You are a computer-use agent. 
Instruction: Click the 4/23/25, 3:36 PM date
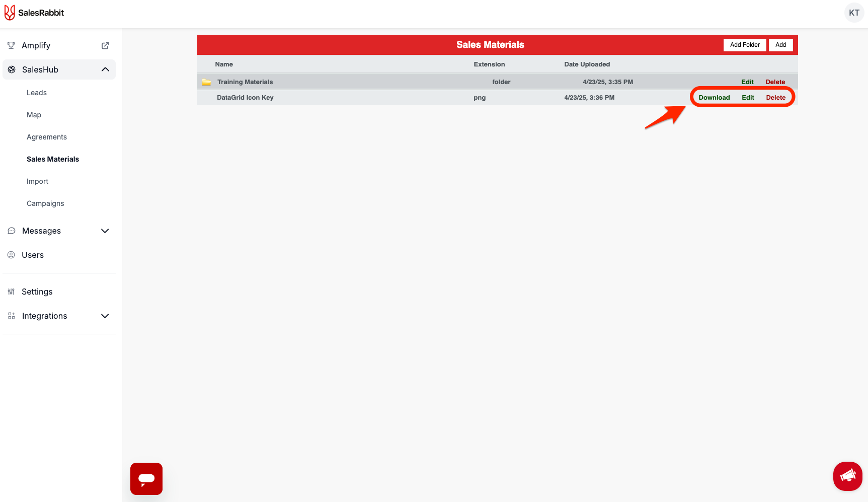(589, 98)
